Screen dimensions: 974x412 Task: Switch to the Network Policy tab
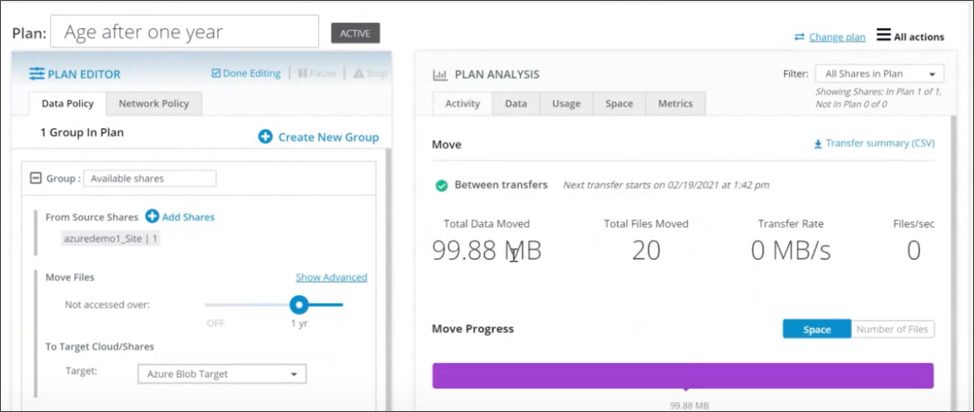point(153,104)
